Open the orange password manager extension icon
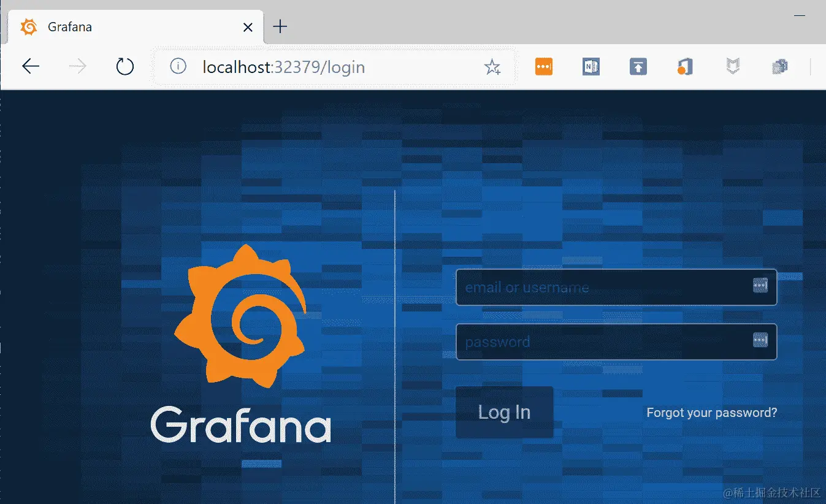The height and width of the screenshot is (504, 826). pos(544,67)
